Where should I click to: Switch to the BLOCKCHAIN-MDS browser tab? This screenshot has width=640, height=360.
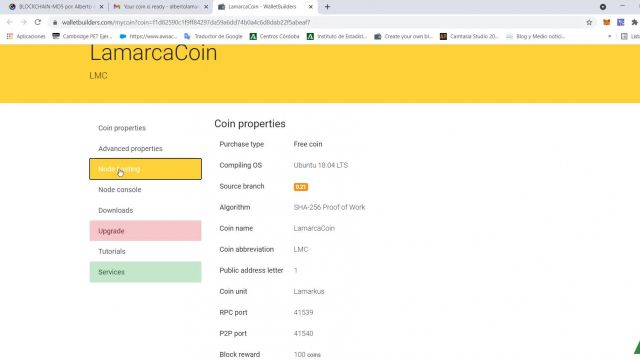pyautogui.click(x=55, y=7)
